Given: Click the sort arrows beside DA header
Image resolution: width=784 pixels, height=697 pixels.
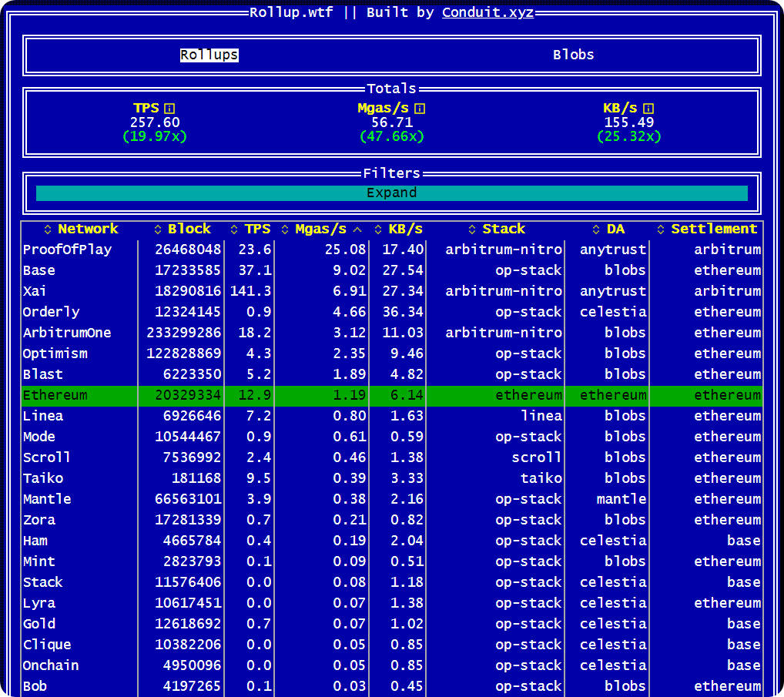Looking at the screenshot, I should tap(596, 229).
